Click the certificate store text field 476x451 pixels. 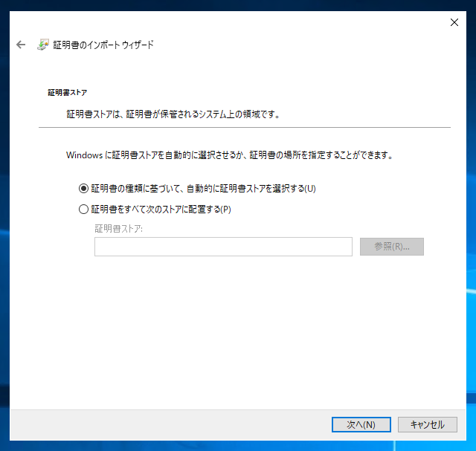223,247
